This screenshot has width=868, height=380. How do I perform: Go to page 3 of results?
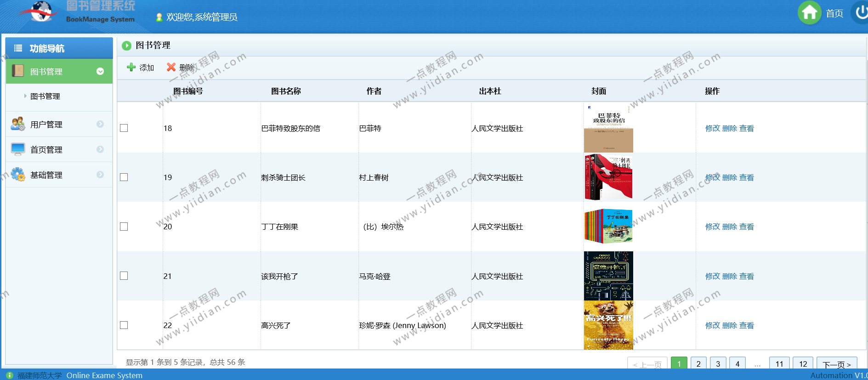pos(718,363)
